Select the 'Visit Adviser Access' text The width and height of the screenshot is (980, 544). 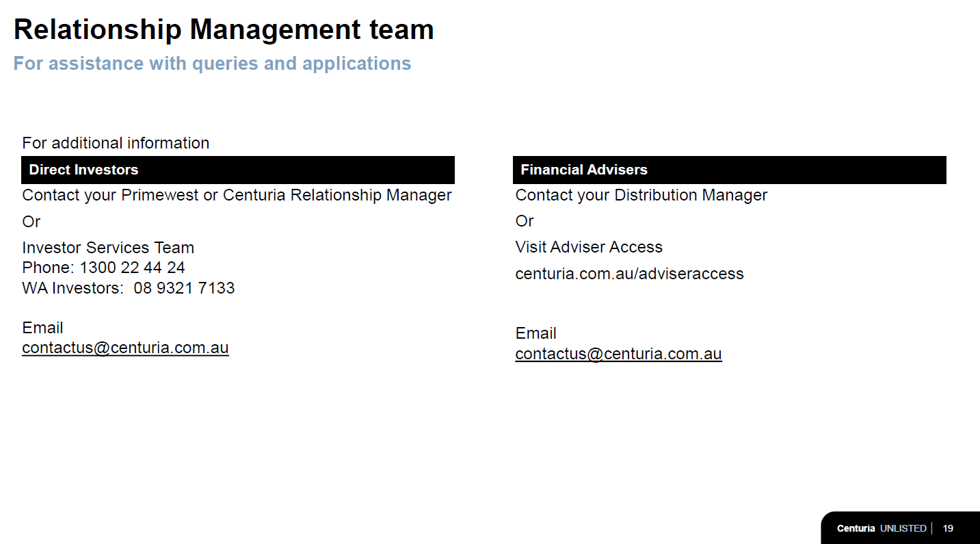click(x=589, y=247)
